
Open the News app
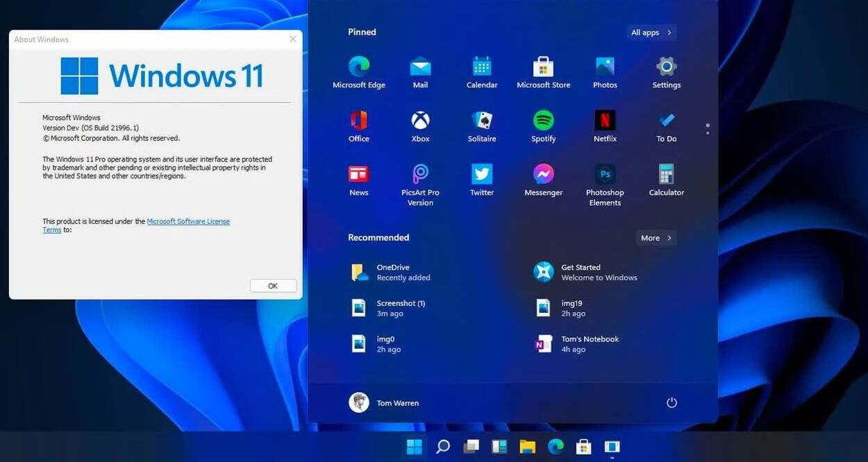pyautogui.click(x=359, y=180)
